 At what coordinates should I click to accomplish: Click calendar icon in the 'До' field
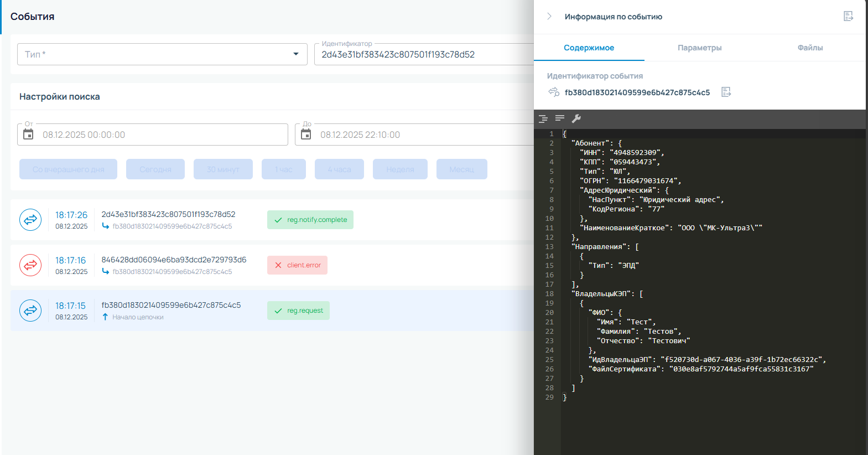[x=306, y=135]
